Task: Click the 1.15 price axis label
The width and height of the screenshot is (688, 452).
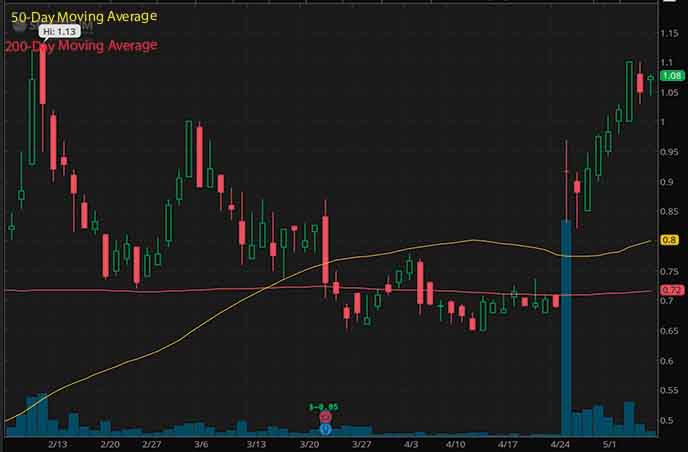Action: (x=669, y=33)
